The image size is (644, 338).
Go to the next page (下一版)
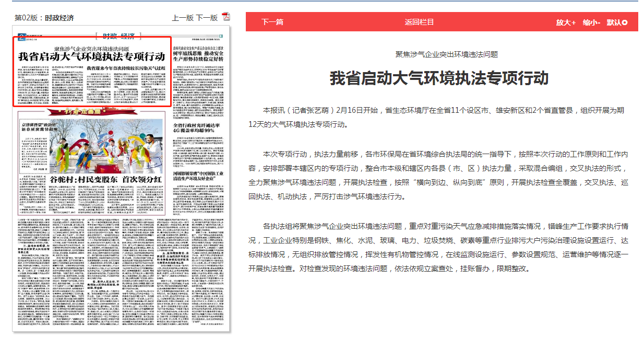tap(207, 18)
